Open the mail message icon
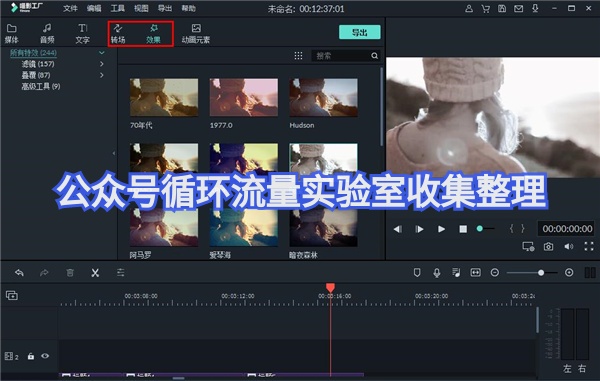 click(x=518, y=8)
